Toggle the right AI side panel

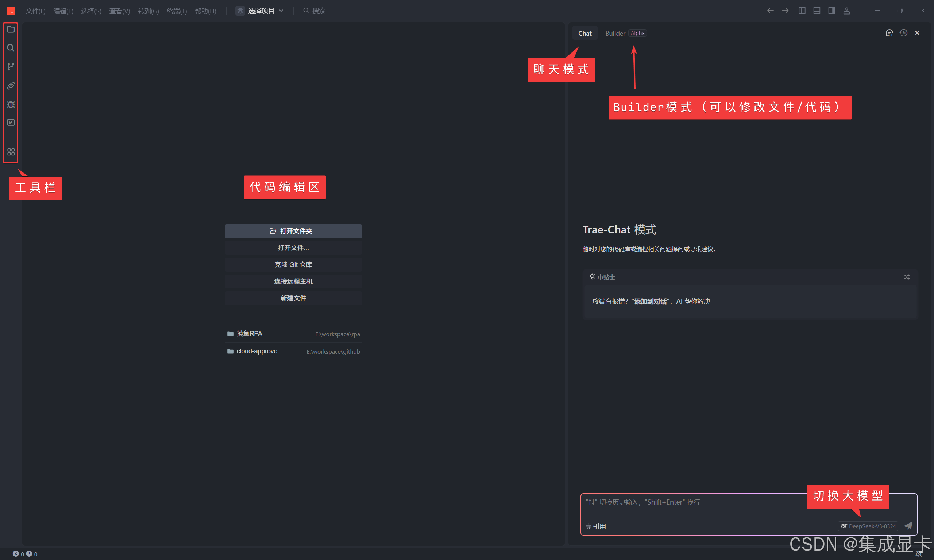832,11
